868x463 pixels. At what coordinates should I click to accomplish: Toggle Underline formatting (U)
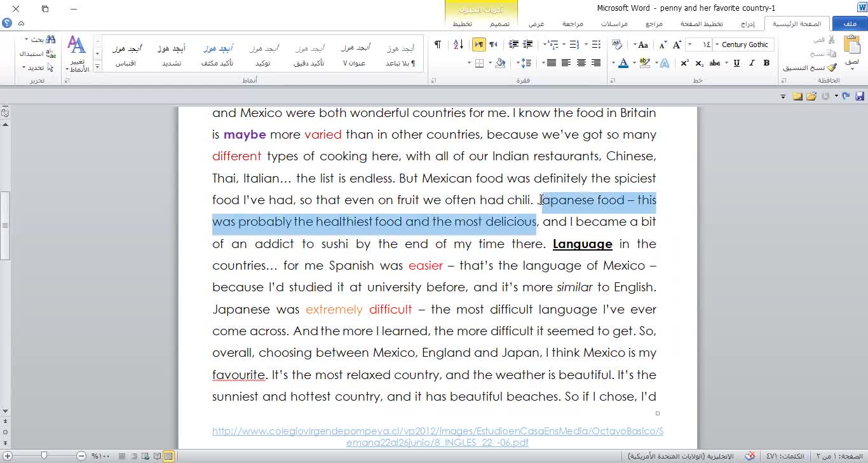click(736, 63)
